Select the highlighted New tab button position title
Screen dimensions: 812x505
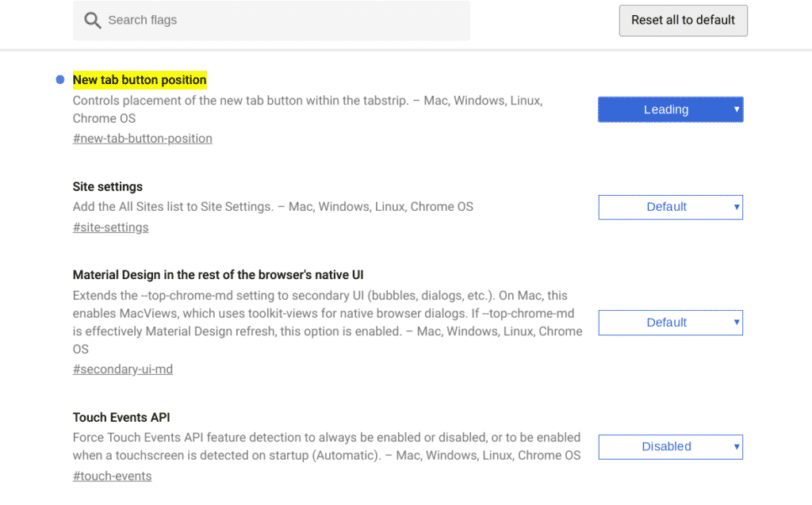tap(140, 79)
